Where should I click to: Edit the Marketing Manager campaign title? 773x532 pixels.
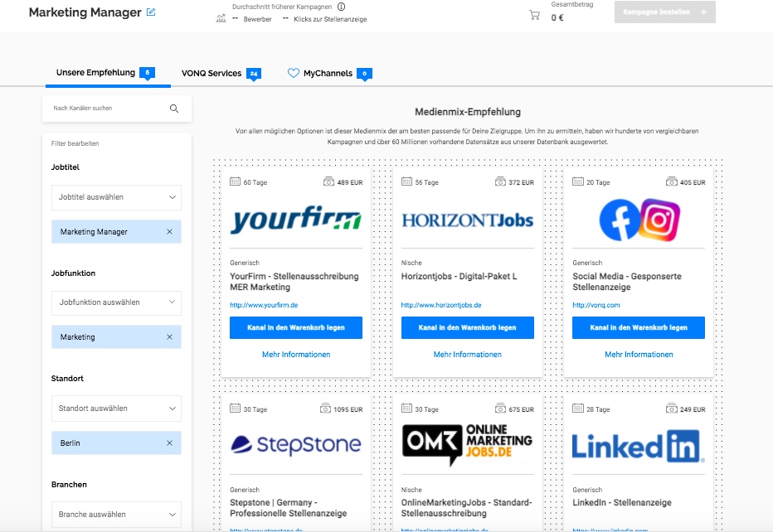click(151, 12)
